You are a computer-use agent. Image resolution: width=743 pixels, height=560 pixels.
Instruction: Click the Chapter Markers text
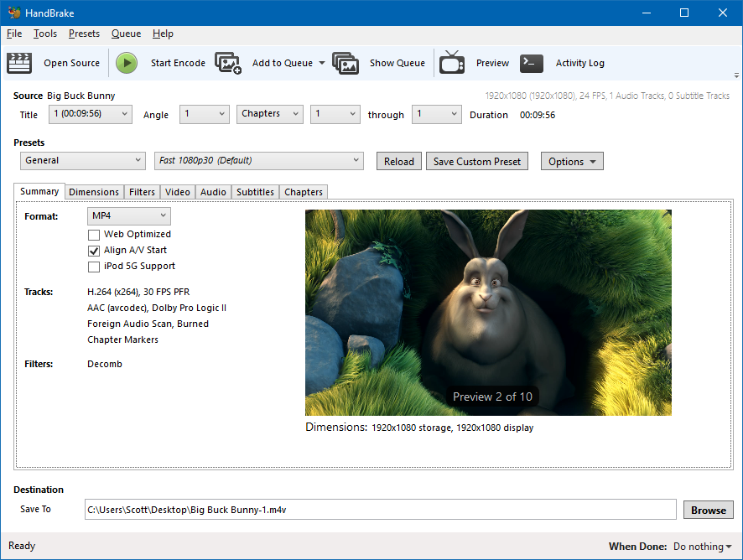[122, 340]
